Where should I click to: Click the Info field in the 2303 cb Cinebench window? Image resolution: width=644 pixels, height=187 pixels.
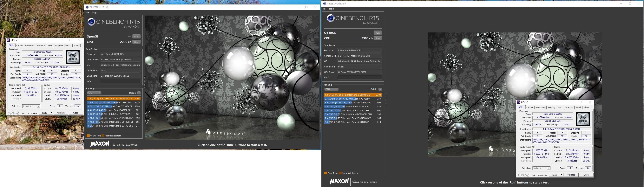359,78
